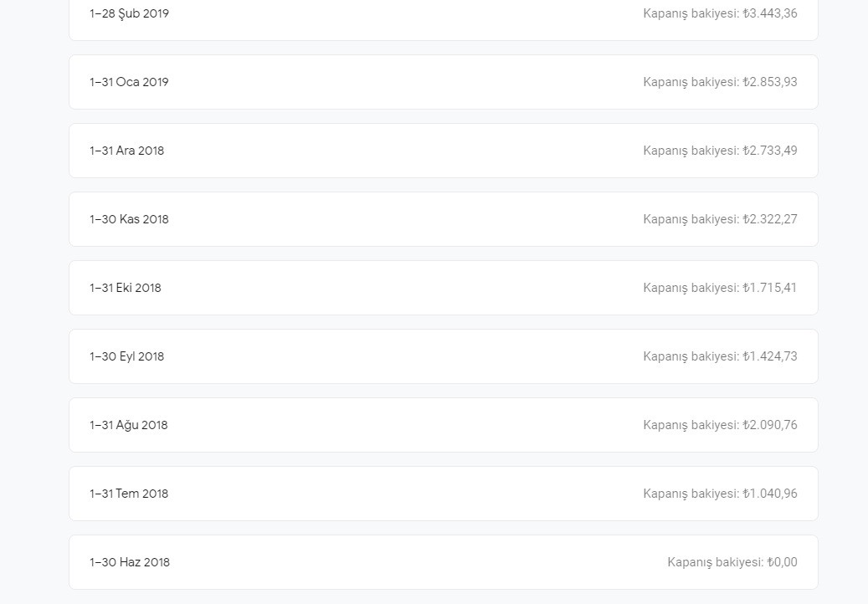Open the 1–30 Haz 2018 statement
The height and width of the screenshot is (604, 868).
tap(443, 562)
